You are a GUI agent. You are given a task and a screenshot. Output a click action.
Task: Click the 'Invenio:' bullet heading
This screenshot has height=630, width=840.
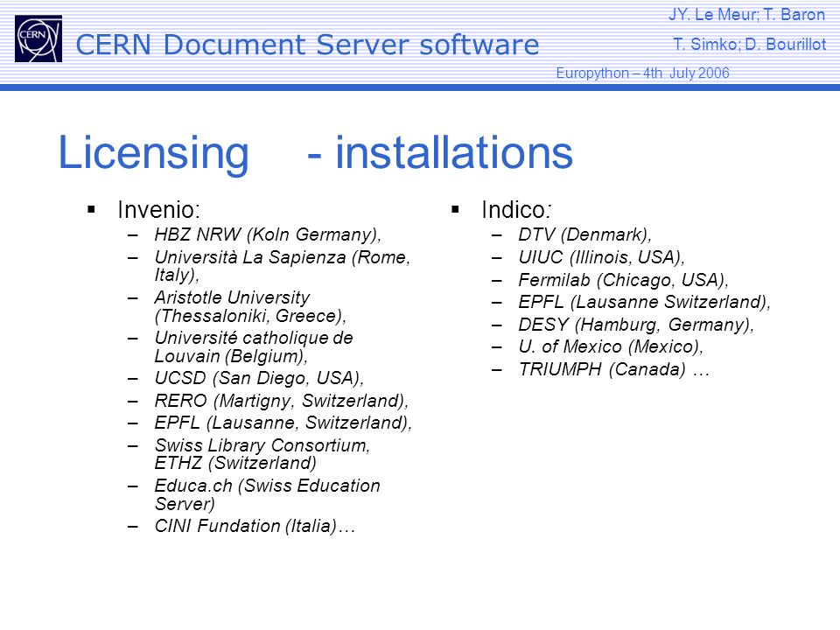[158, 209]
